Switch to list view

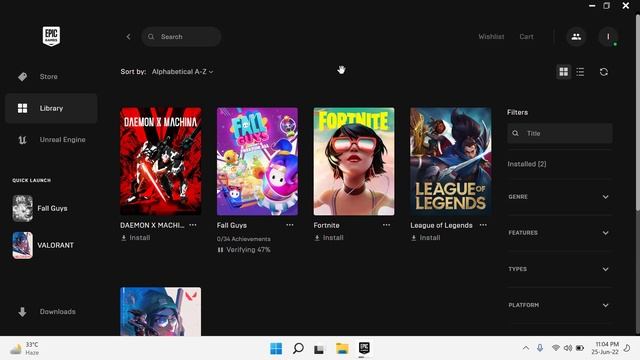point(580,72)
